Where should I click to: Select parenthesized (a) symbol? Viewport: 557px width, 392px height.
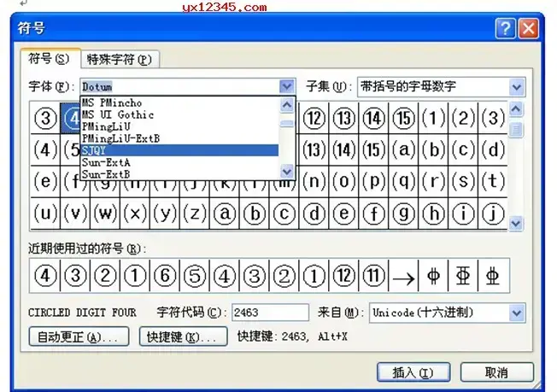coord(403,149)
